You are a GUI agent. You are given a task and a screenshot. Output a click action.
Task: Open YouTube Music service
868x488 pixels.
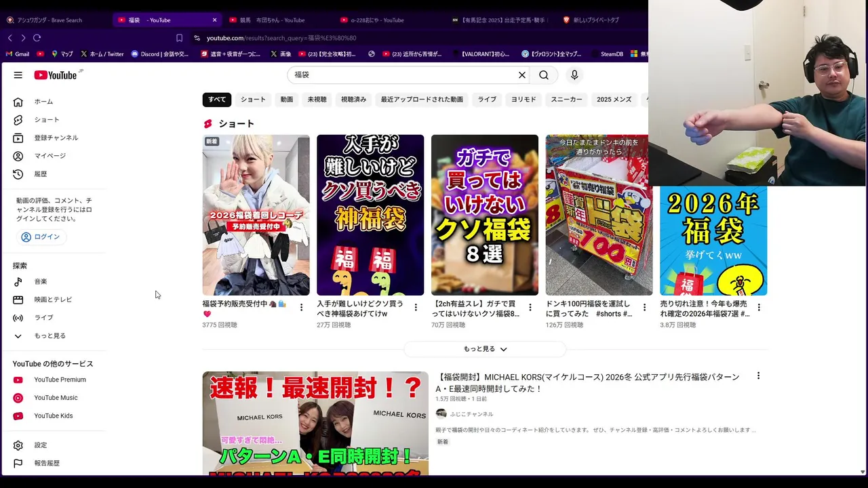pyautogui.click(x=54, y=398)
